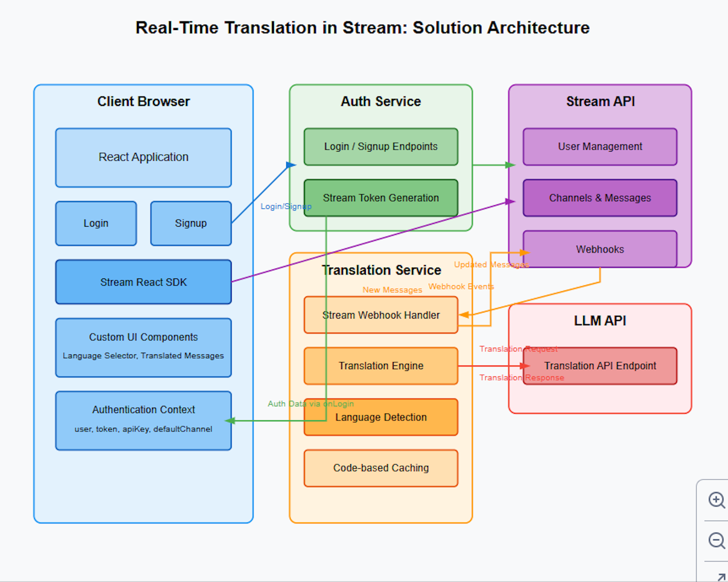Select the Stream React SDK node
The height and width of the screenshot is (582, 728).
[143, 282]
